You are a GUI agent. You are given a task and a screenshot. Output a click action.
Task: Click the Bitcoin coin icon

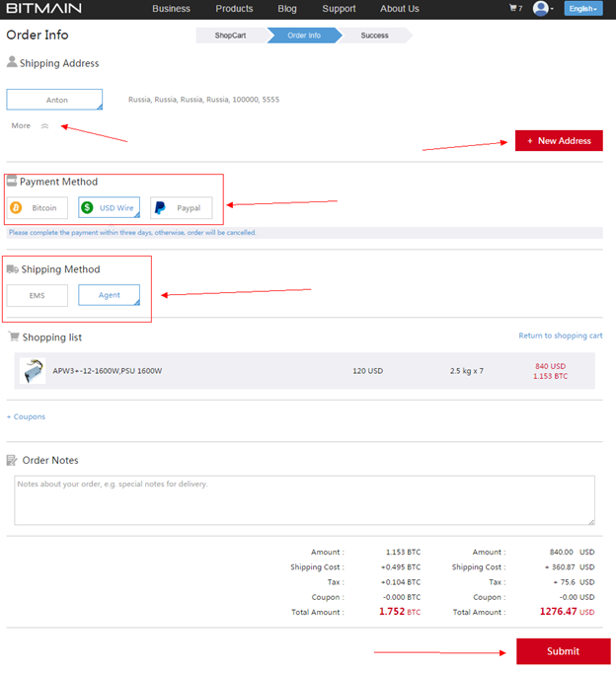click(17, 208)
